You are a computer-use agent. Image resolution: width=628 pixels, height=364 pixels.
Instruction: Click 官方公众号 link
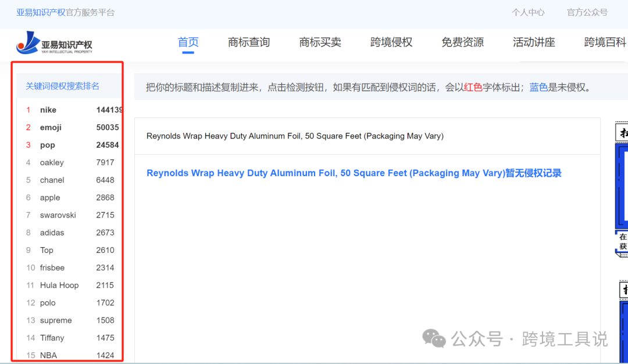pyautogui.click(x=587, y=12)
